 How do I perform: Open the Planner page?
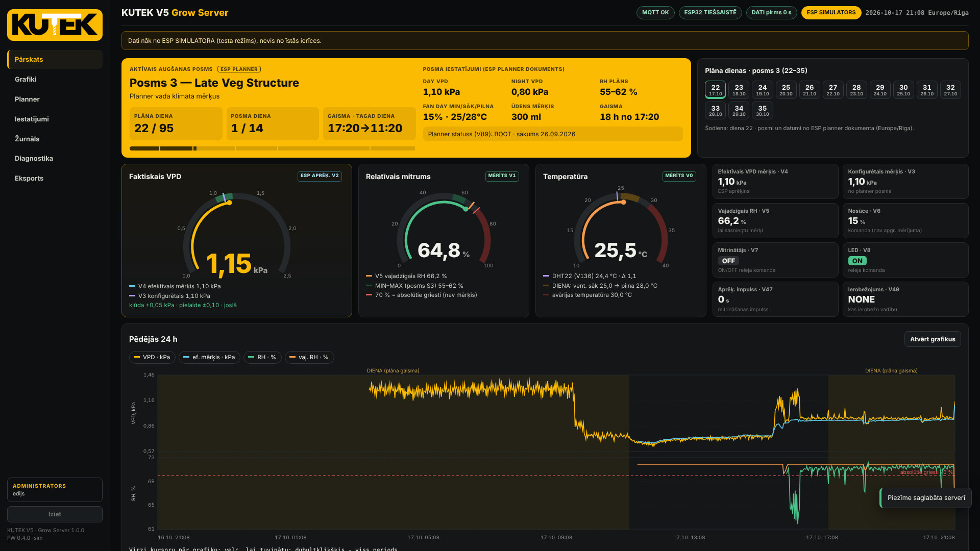pyautogui.click(x=55, y=99)
